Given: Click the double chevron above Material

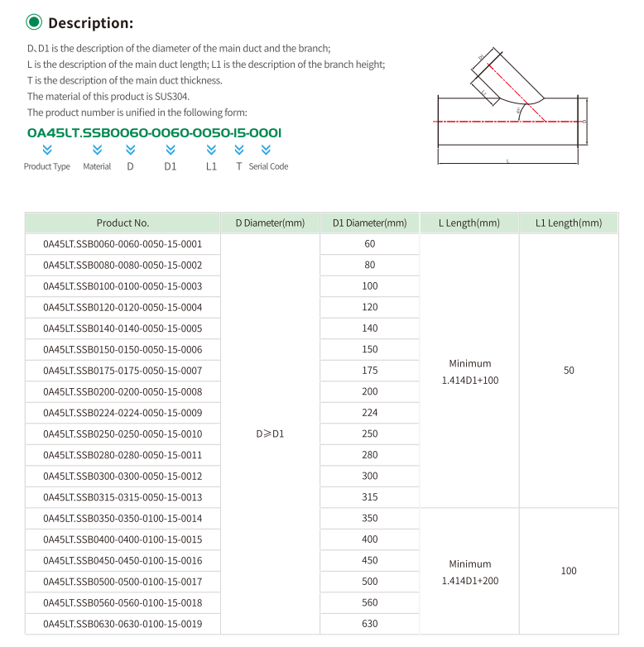Looking at the screenshot, I should coord(97,150).
